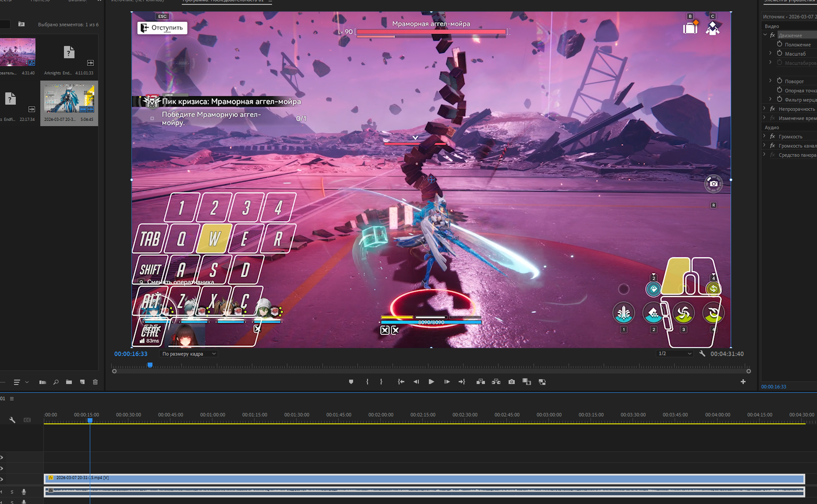Screen dimensions: 817x504
Task: Open timeline display settings wrench
Action: pyautogui.click(x=12, y=420)
